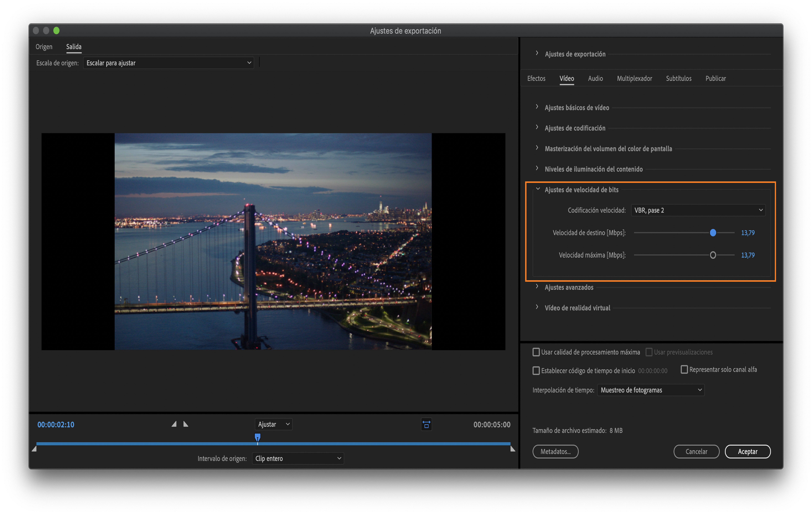Viewport: 812px width, 515px height.
Task: Expand the "Ajustes avanzados" section
Action: [537, 287]
